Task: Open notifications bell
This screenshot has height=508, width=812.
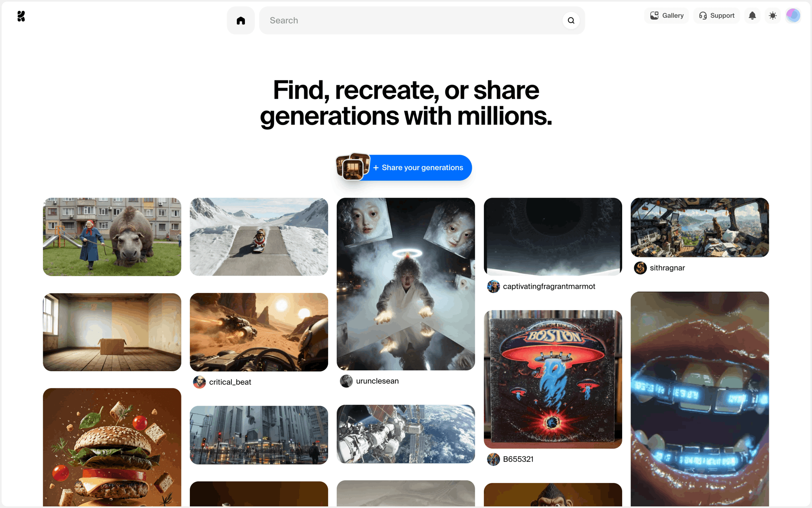Action: (x=752, y=16)
